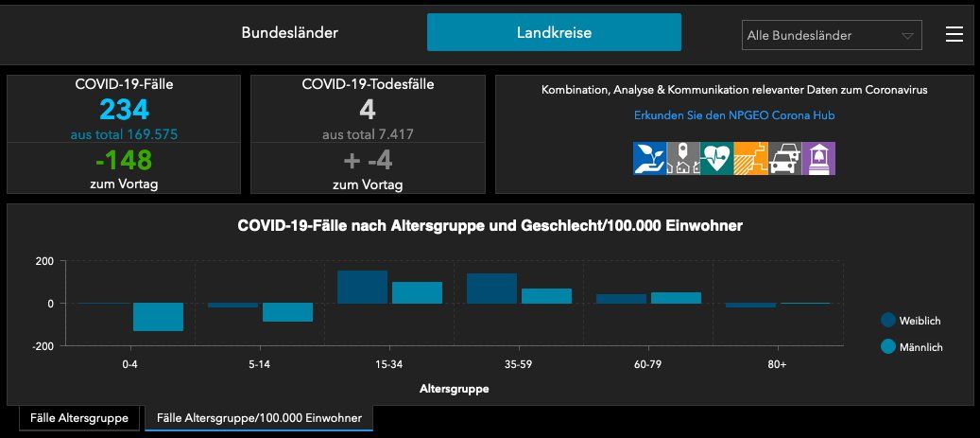Switch to the Bundesländer view
Screen dimensions: 980x438
click(x=289, y=32)
